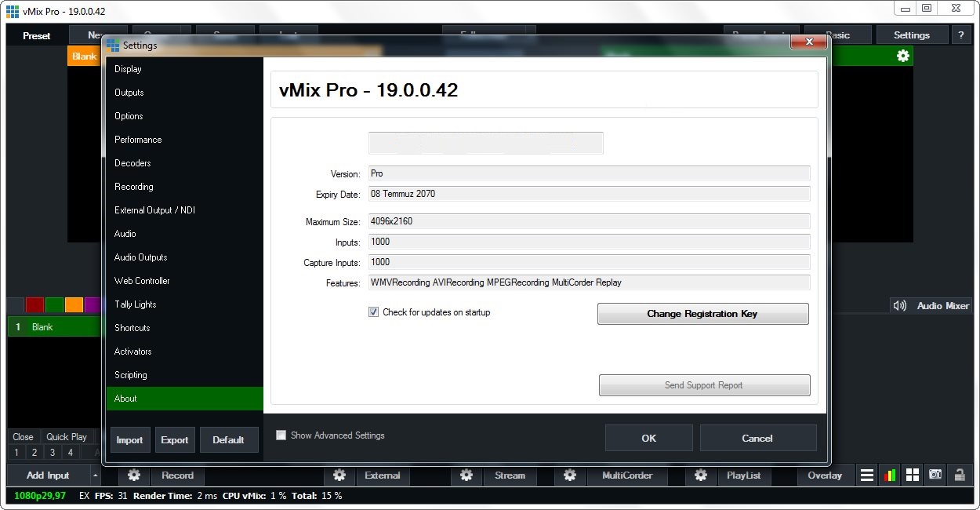Click the Audio Mixer speaker icon
The height and width of the screenshot is (510, 980).
900,306
